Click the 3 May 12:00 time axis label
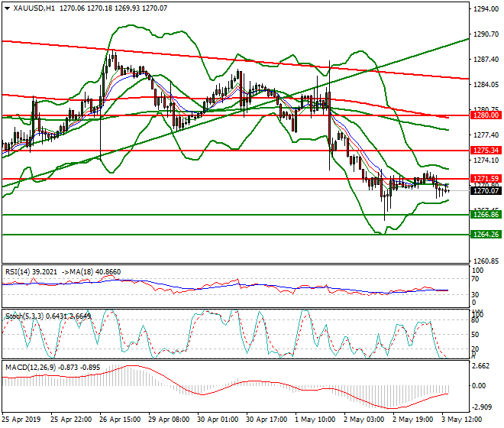The height and width of the screenshot is (428, 504). pos(462,420)
